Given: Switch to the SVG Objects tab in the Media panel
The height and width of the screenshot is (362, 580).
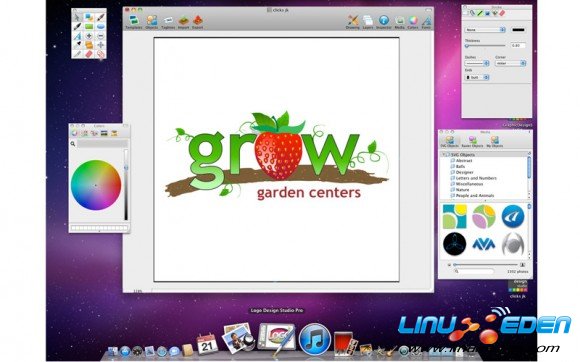Looking at the screenshot, I should coord(449,142).
